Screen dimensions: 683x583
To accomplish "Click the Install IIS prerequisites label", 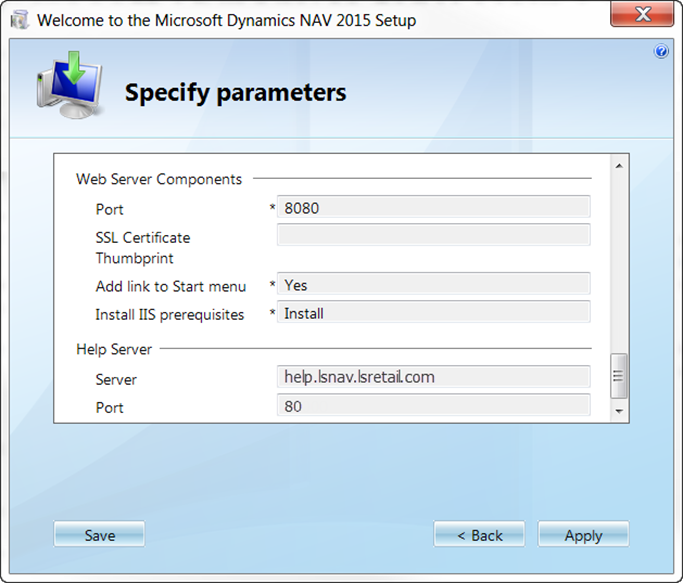I will pos(170,314).
